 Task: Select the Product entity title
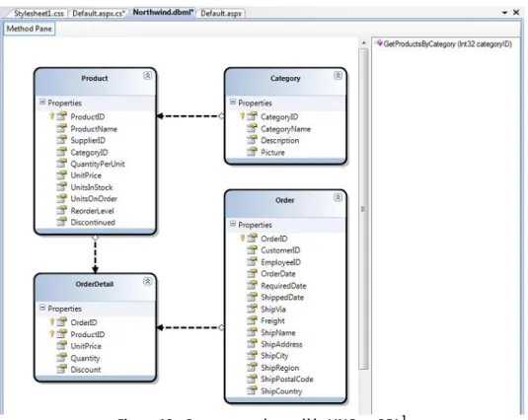pos(95,78)
